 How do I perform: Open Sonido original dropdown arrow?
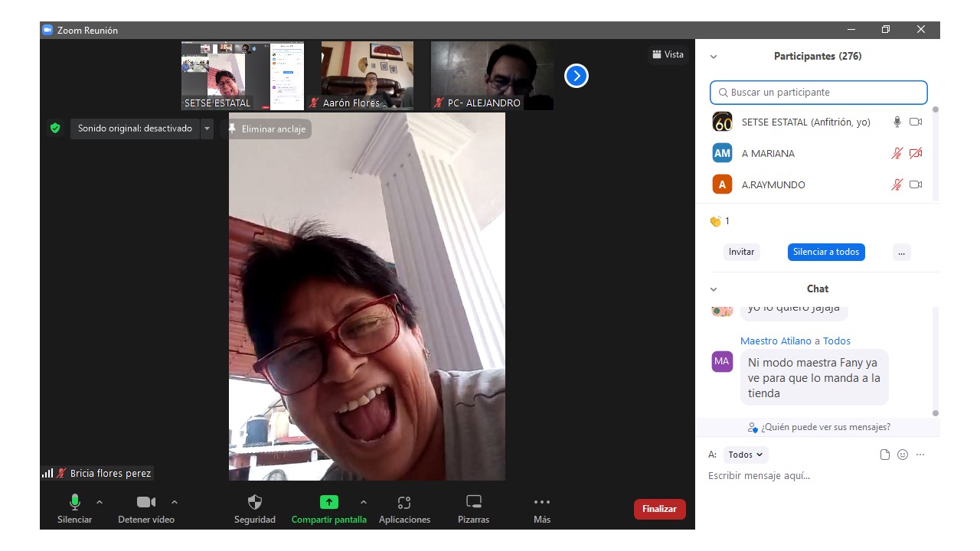click(207, 129)
